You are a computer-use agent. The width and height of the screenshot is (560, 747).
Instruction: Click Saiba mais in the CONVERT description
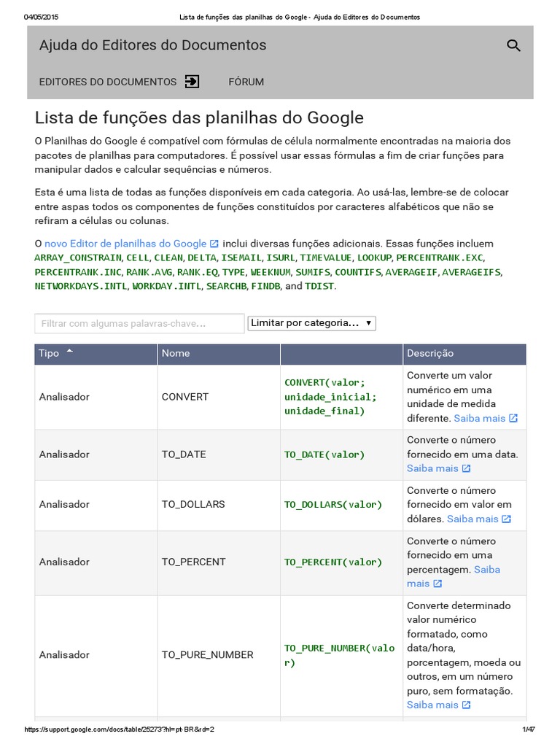[480, 418]
